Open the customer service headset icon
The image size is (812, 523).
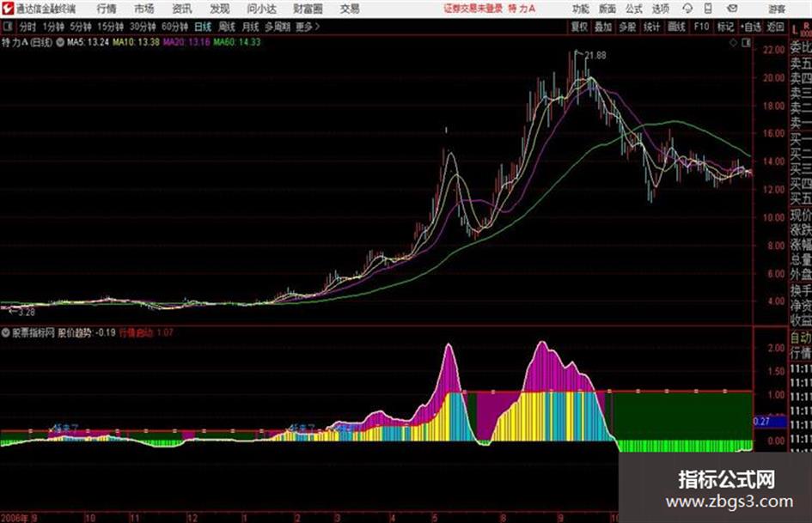687,9
